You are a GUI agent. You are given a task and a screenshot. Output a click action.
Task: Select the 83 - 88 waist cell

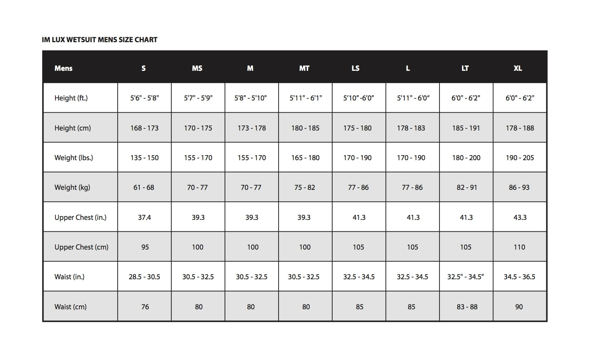467,307
